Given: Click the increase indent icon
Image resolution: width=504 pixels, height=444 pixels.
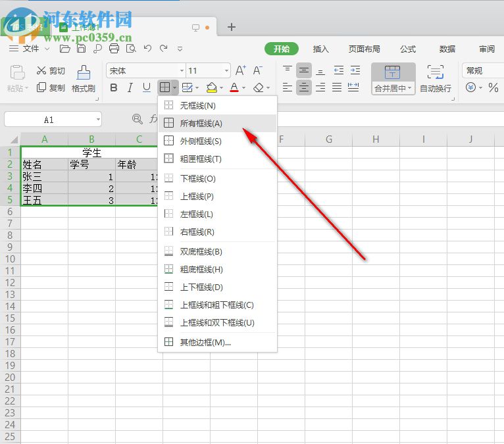Looking at the screenshot, I should [x=355, y=70].
